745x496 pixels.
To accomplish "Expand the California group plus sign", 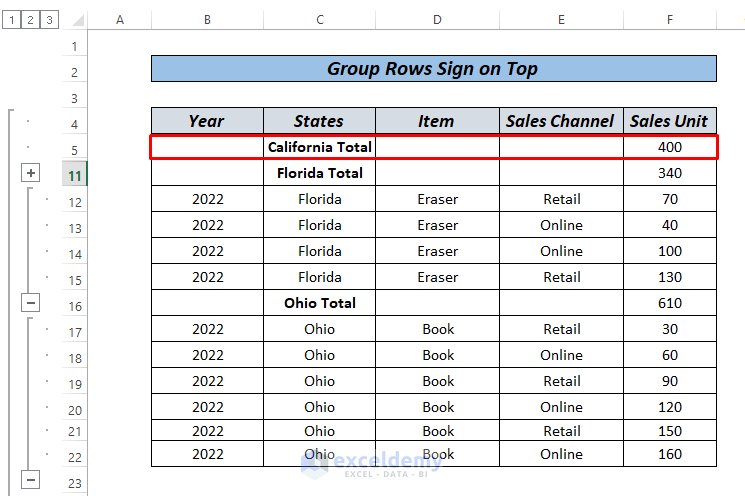I will tap(30, 173).
